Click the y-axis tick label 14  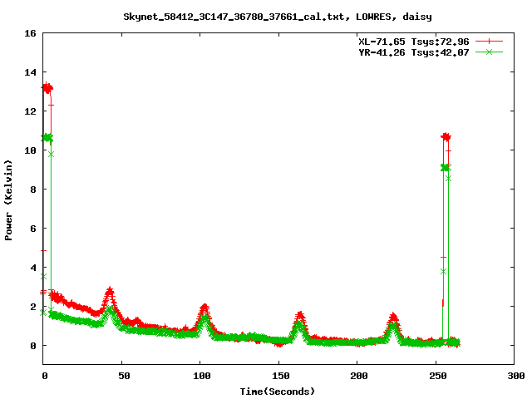tap(30, 72)
